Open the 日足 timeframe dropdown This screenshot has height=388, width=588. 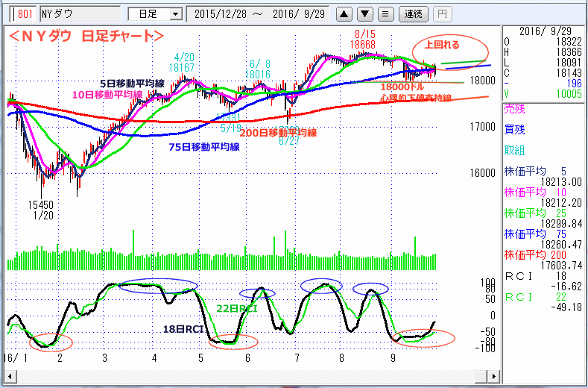[155, 13]
